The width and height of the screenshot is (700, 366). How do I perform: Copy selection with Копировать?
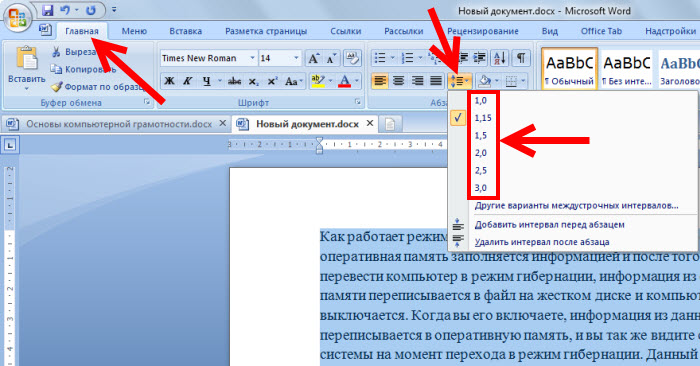click(83, 69)
